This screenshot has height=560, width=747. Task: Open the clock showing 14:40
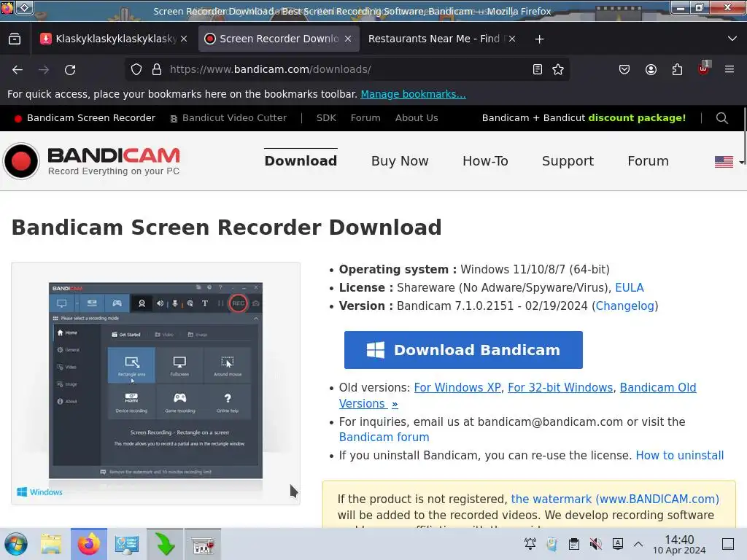(x=679, y=545)
